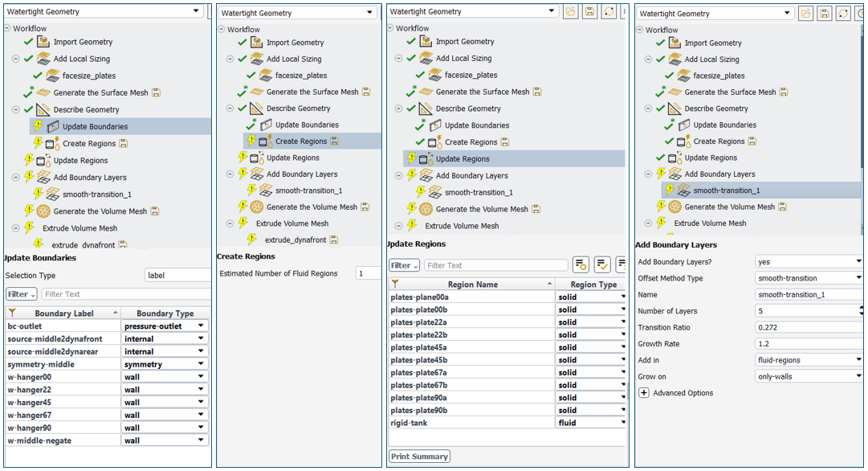
Task: Click the Print Summary button
Action: (x=420, y=457)
